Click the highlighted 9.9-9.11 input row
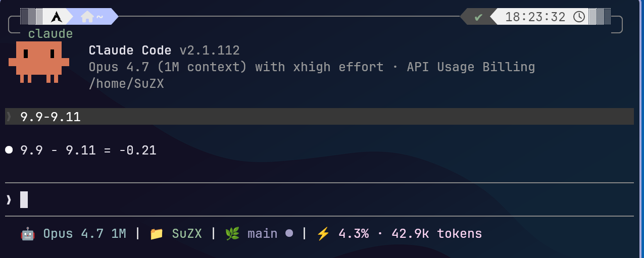 (319, 117)
